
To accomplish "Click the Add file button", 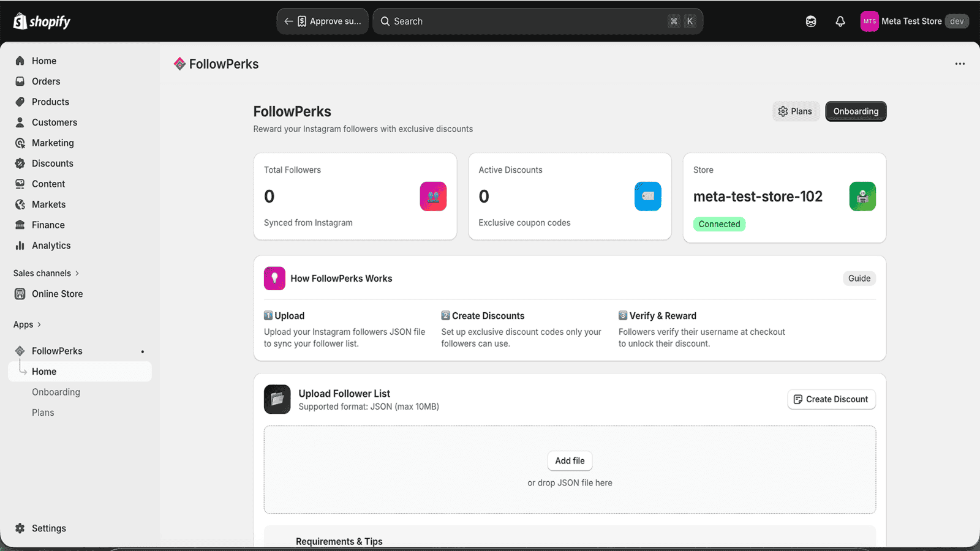I will [x=570, y=461].
